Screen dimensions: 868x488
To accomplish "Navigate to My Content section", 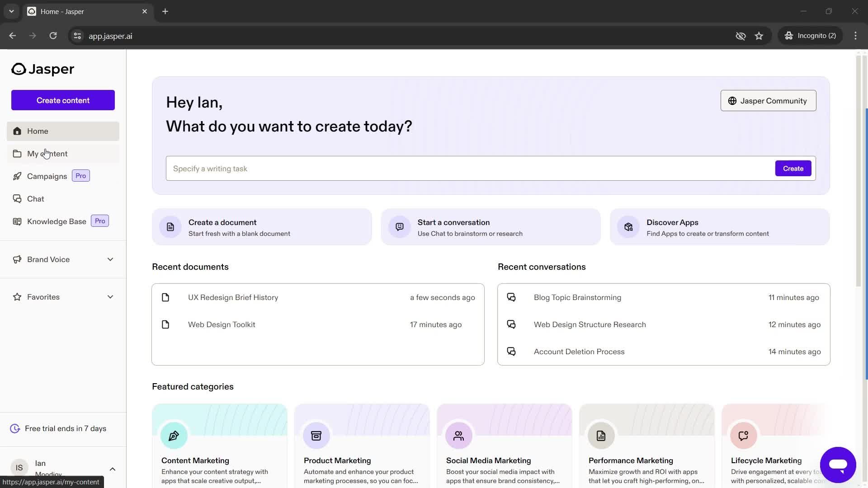I will pyautogui.click(x=47, y=153).
